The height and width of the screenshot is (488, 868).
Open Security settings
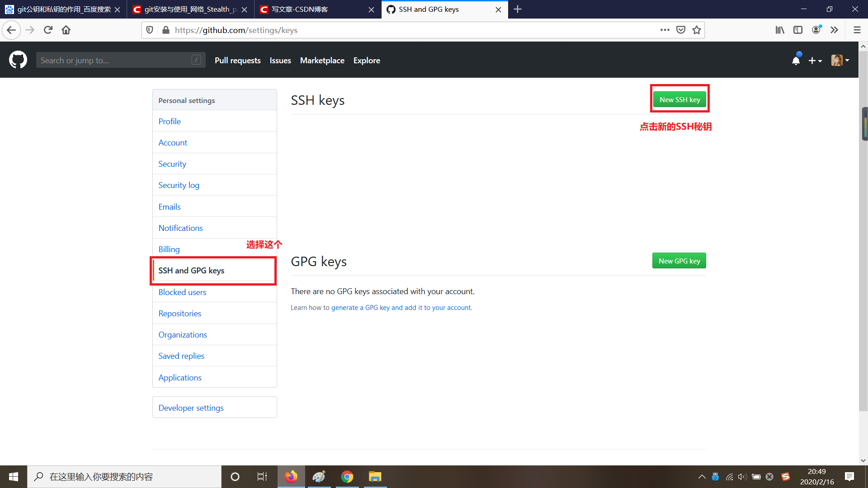click(x=215, y=164)
